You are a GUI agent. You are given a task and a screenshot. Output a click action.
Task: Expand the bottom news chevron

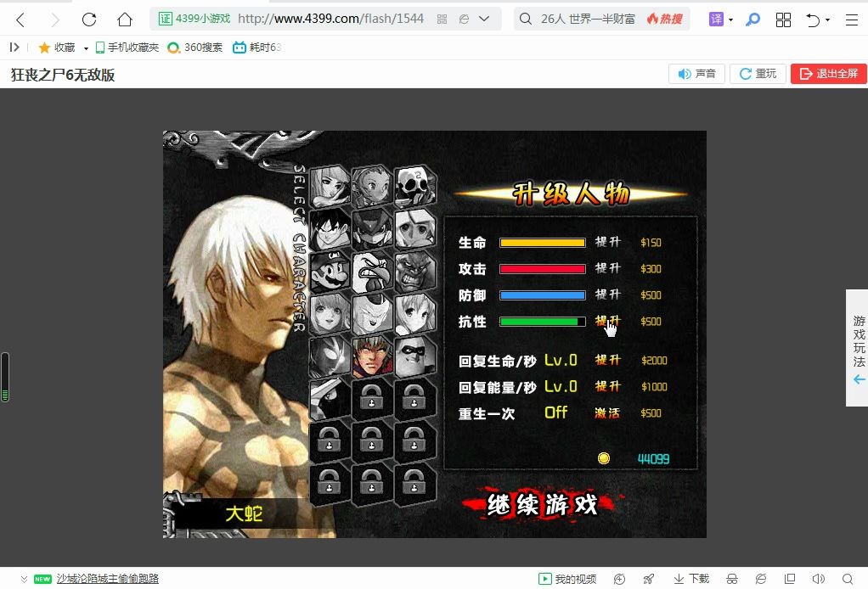24,579
